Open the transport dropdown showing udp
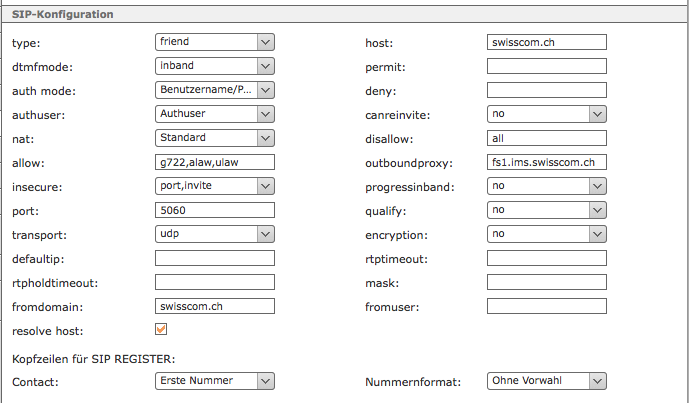Image resolution: width=689 pixels, height=403 pixels. pyautogui.click(x=215, y=234)
